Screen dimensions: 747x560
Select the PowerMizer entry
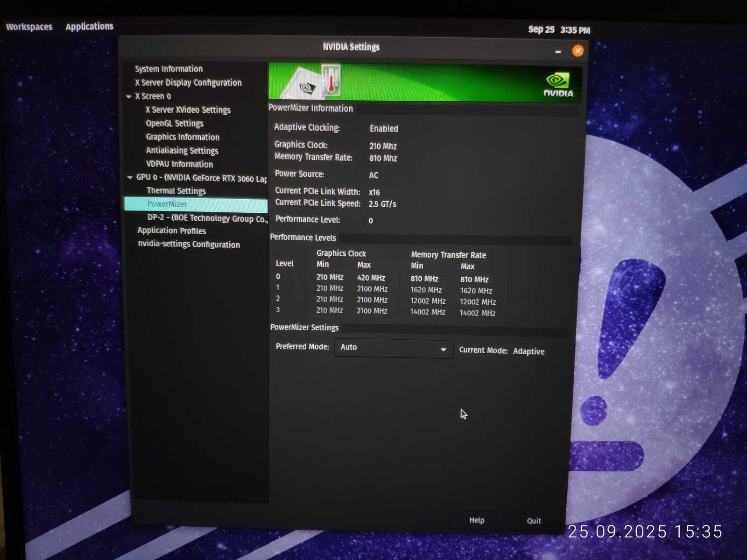tap(196, 204)
